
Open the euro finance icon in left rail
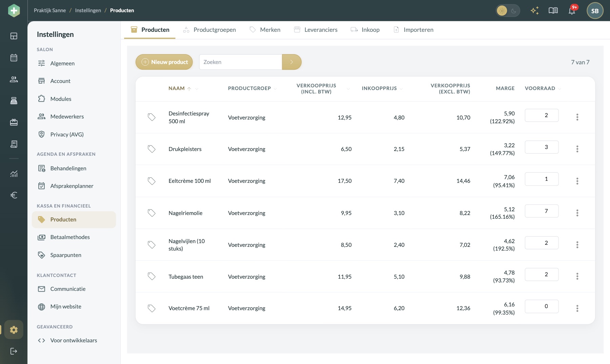pos(14,195)
